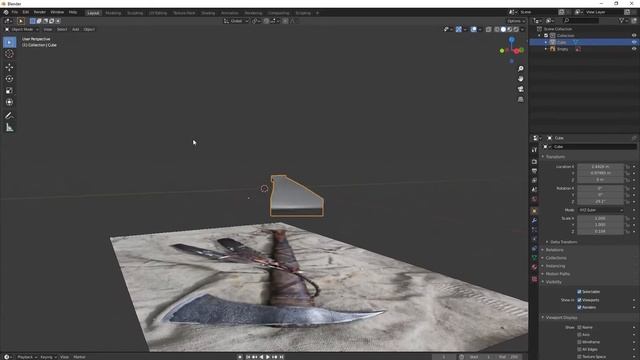This screenshot has width=640, height=360.
Task: Open the World properties tab icon
Action: point(534,199)
